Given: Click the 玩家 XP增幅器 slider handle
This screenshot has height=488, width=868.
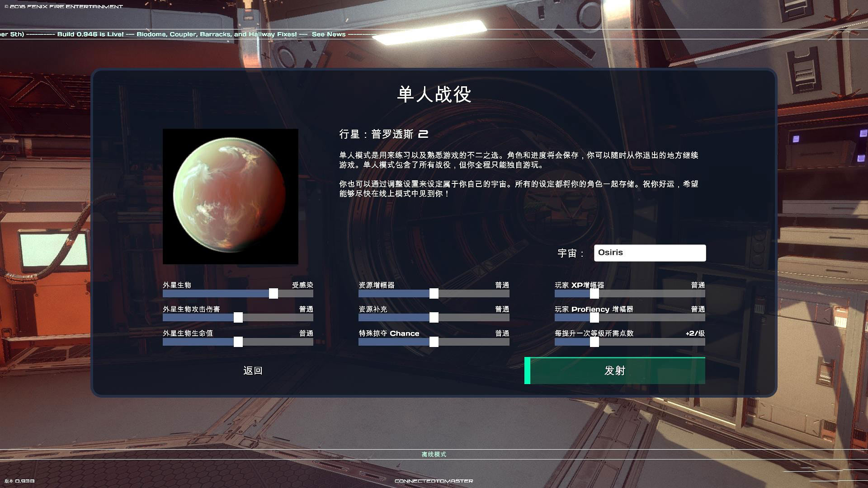Looking at the screenshot, I should point(594,294).
